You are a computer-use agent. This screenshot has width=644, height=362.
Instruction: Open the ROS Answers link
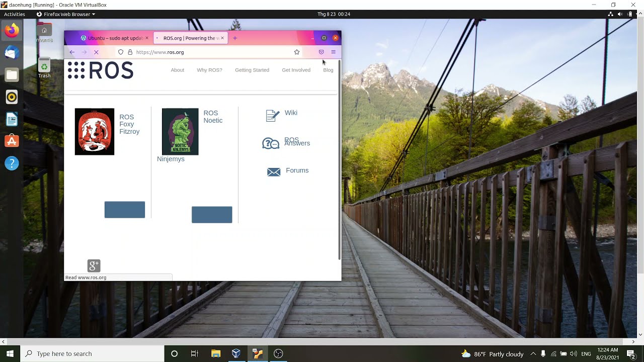(x=297, y=142)
